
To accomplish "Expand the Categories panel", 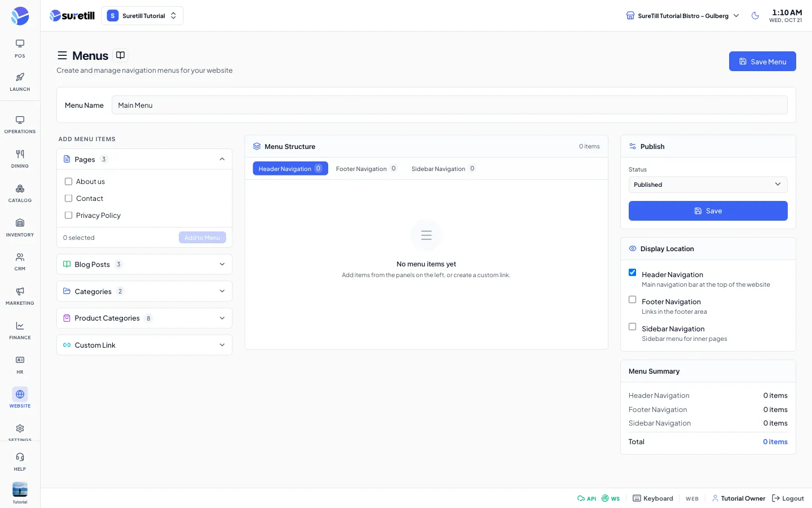I will tap(144, 291).
